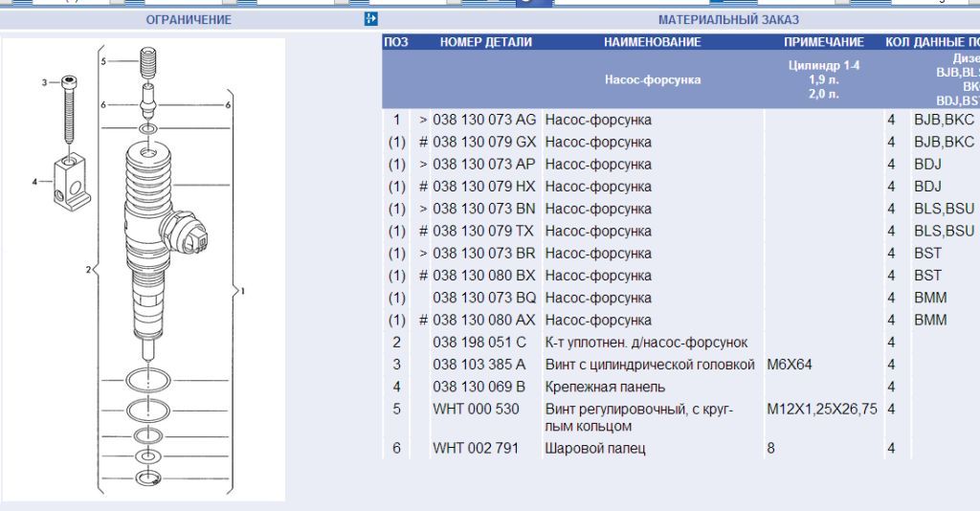This screenshot has width=980, height=511.
Task: Click callout 4 beside the mounting bracket
Action: 35,182
